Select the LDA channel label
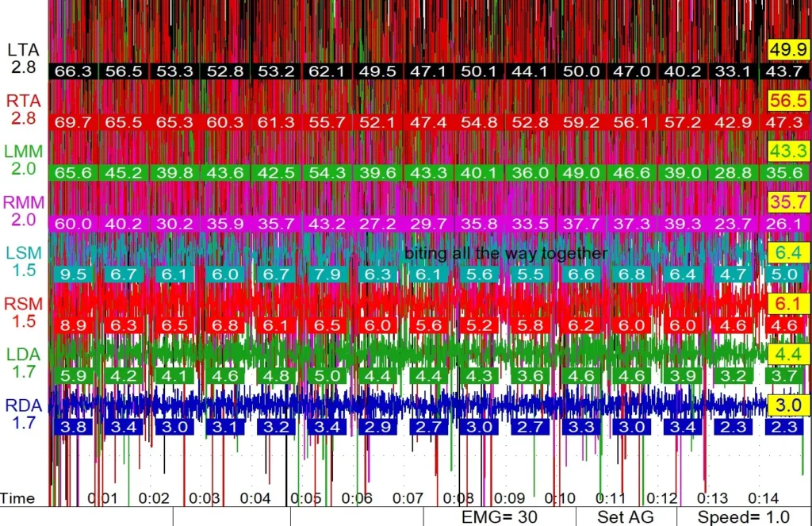The height and width of the screenshot is (526, 812). click(x=23, y=355)
